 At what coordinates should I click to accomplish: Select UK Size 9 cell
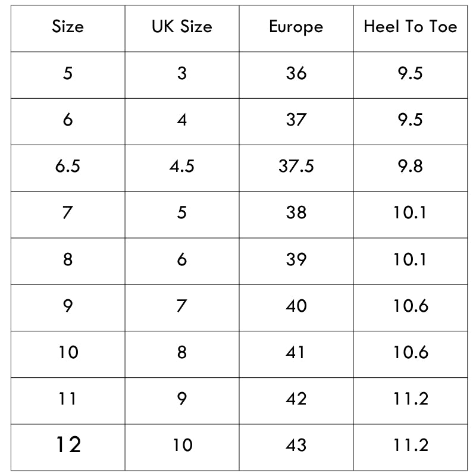(181, 399)
